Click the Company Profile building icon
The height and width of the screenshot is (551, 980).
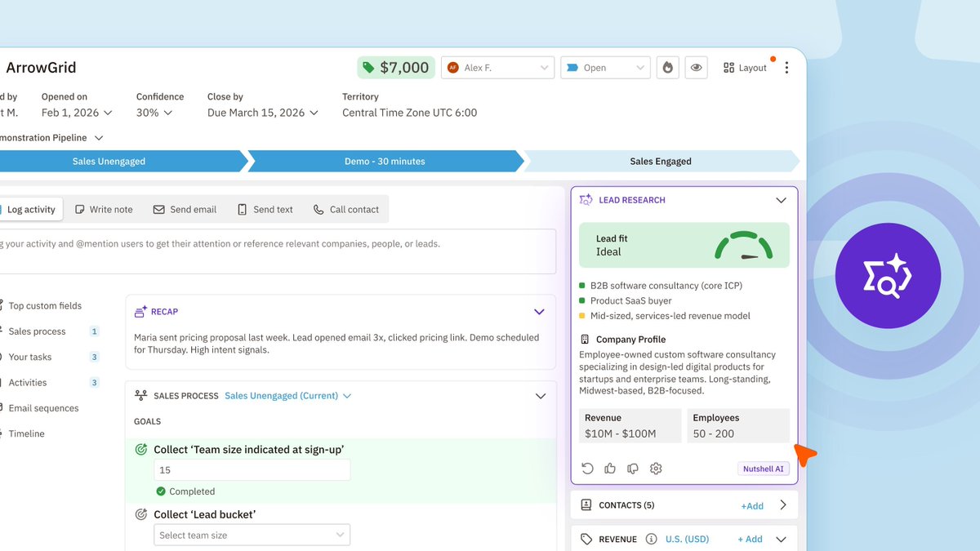(x=585, y=340)
